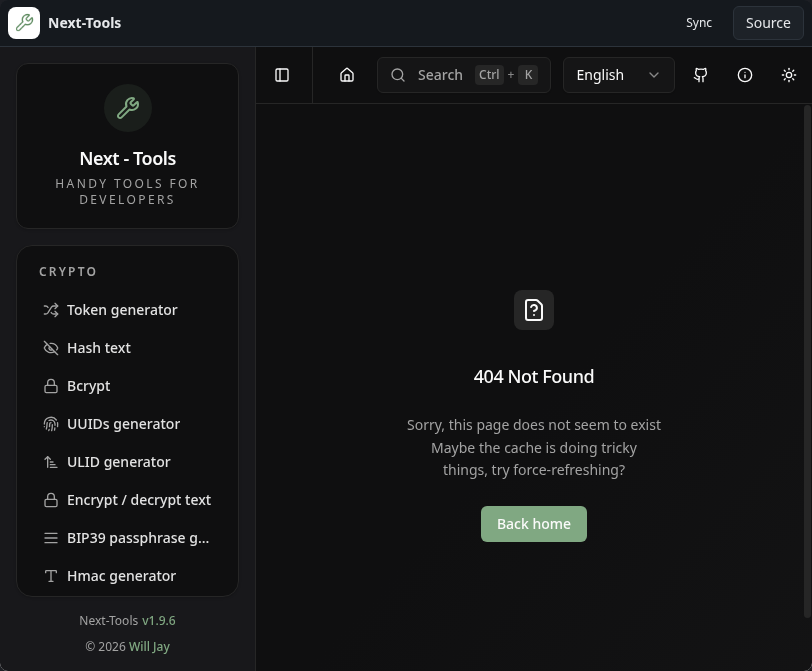812x671 pixels.
Task: Open Hmac generator tool
Action: tap(127, 576)
